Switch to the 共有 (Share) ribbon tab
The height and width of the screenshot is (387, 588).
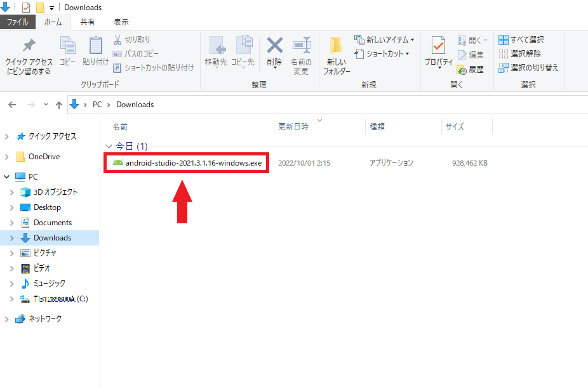click(x=87, y=22)
